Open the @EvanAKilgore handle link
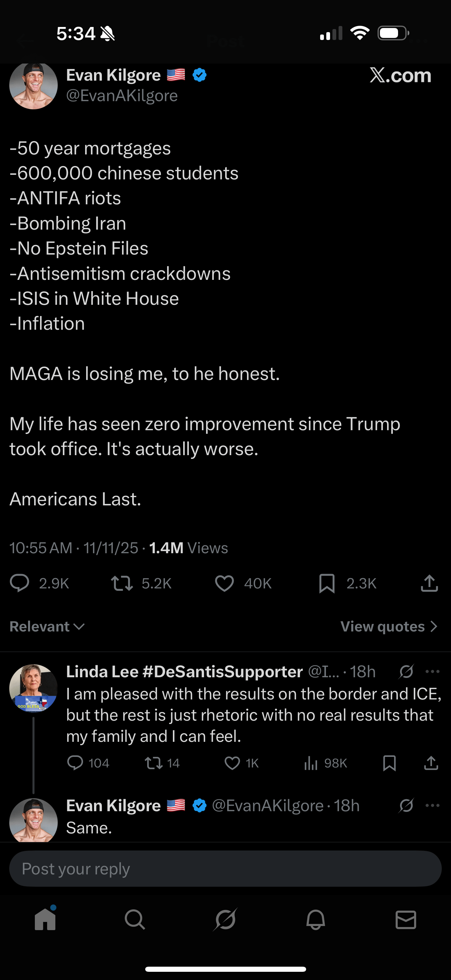 click(122, 96)
